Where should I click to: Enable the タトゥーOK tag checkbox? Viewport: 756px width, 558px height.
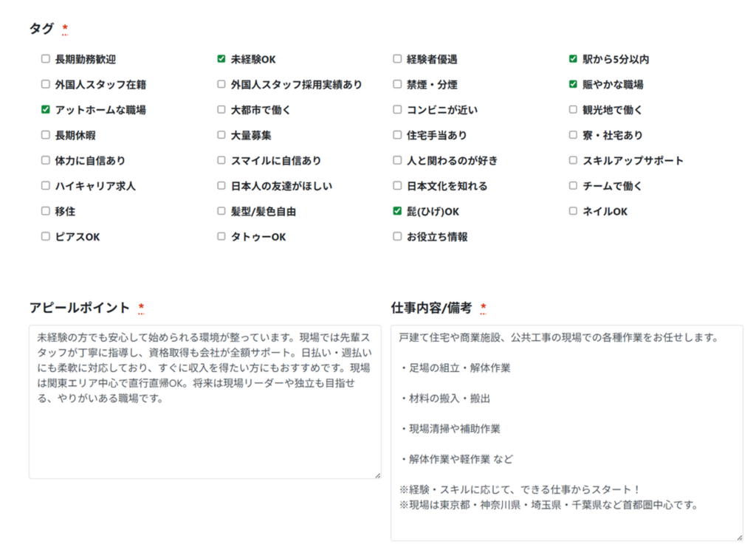coord(221,237)
